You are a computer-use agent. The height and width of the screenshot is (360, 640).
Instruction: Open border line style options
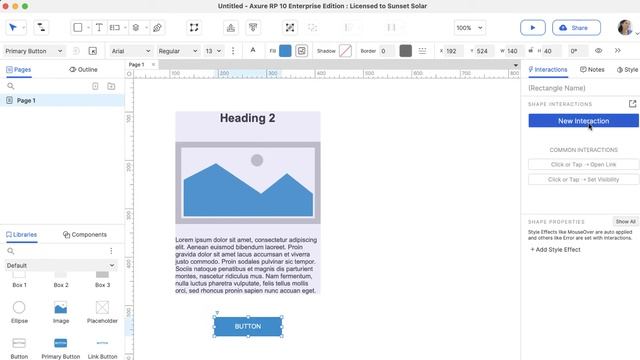click(422, 51)
